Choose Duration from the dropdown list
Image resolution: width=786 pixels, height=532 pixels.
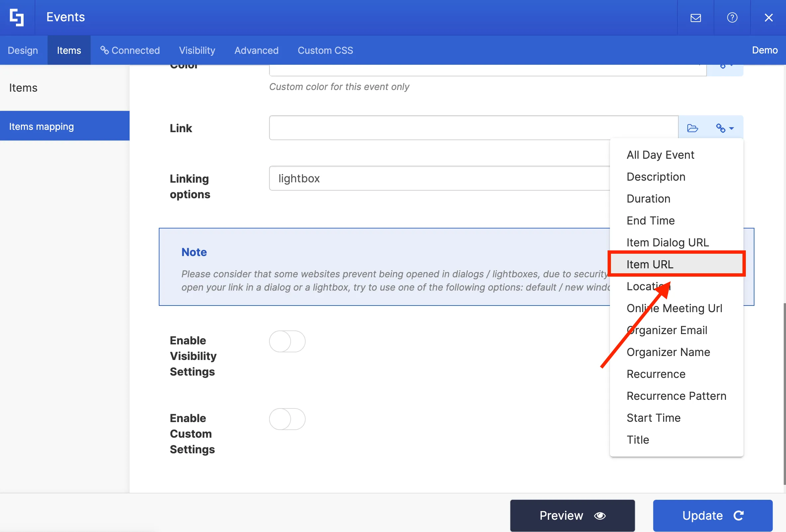coord(676,199)
